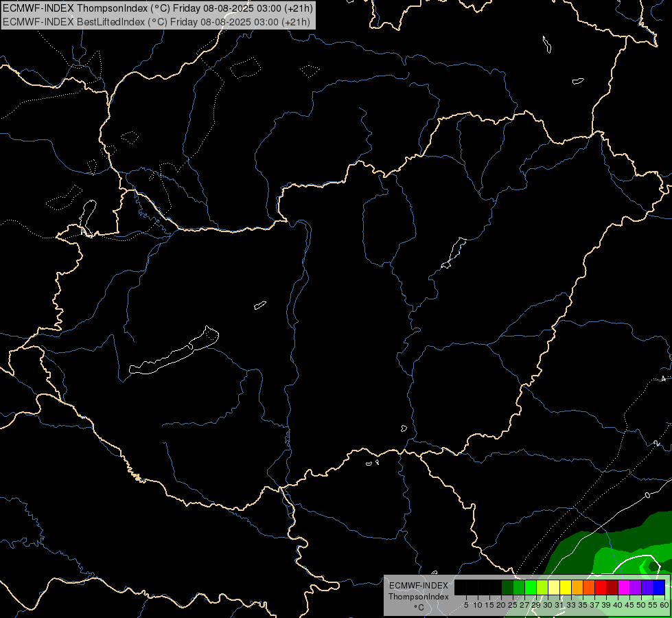Choose the red-orange 35–37 legend swatch
Screen dimensions: 672x618
[x=588, y=588]
